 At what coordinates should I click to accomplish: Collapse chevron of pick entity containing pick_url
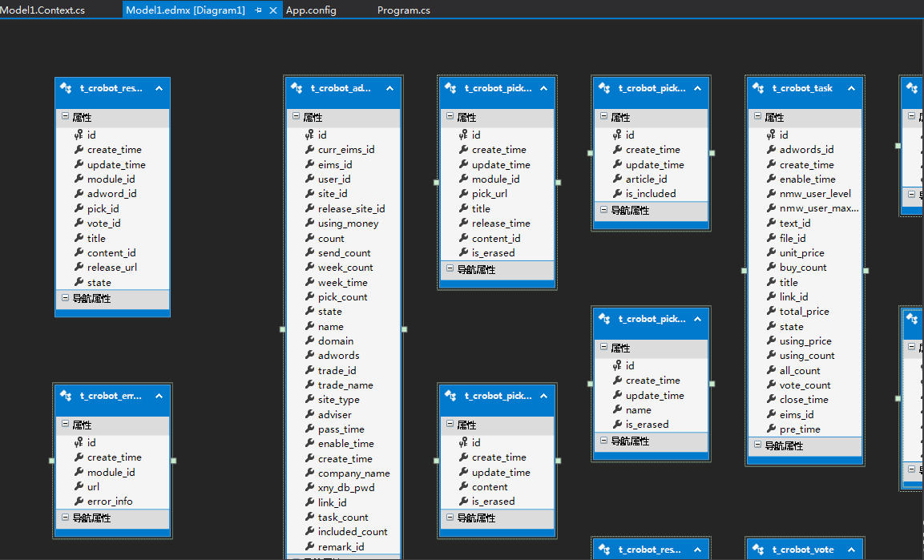(x=543, y=88)
